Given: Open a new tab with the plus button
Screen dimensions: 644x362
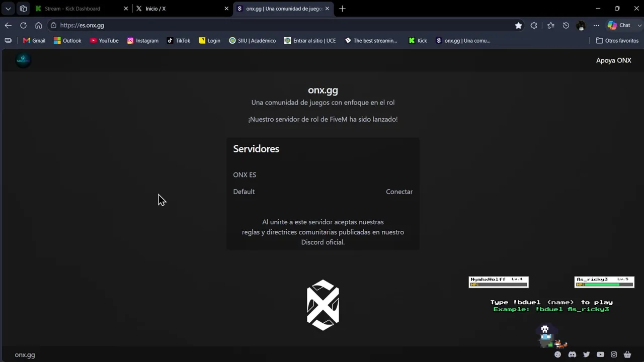Looking at the screenshot, I should 342,9.
